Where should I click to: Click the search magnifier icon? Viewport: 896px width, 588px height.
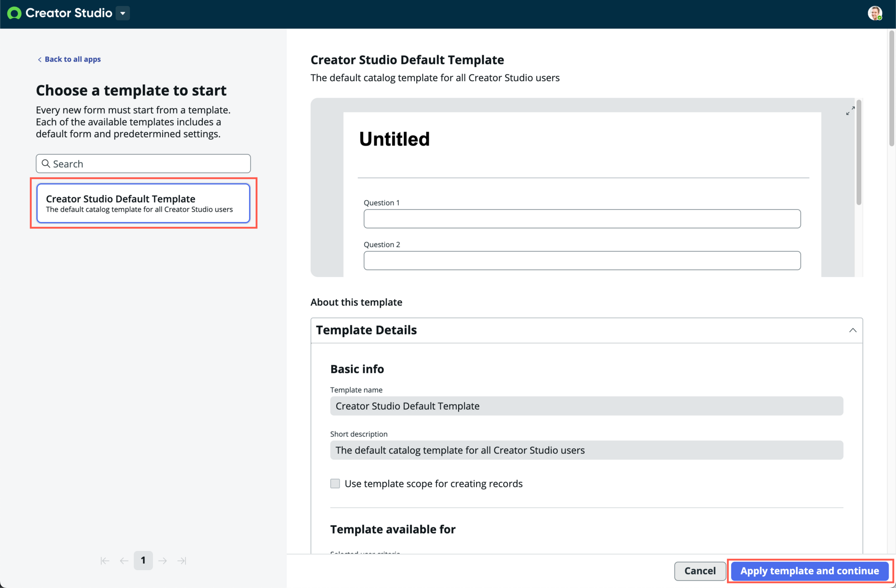pyautogui.click(x=46, y=164)
